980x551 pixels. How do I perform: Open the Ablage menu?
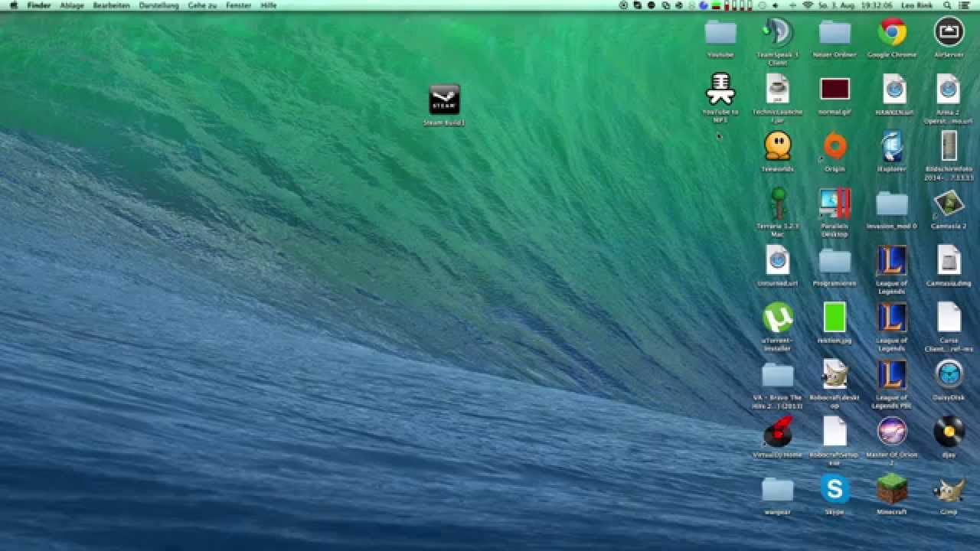click(72, 5)
